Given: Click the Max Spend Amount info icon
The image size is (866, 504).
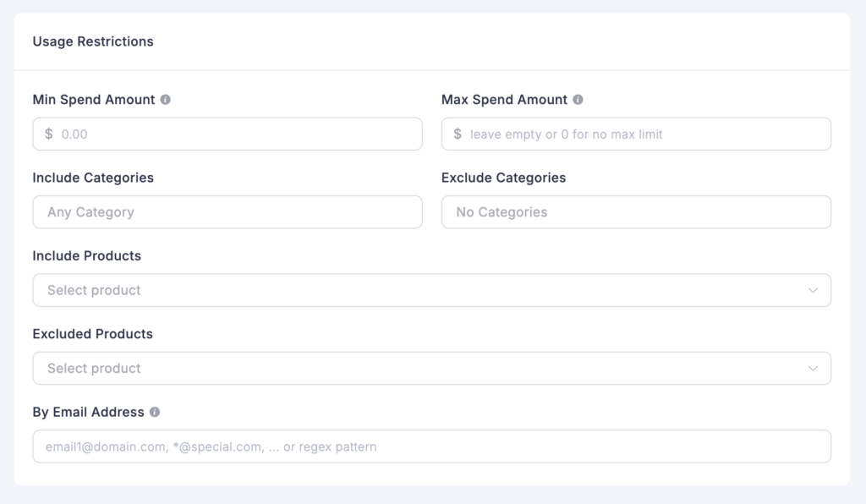Looking at the screenshot, I should pos(578,100).
